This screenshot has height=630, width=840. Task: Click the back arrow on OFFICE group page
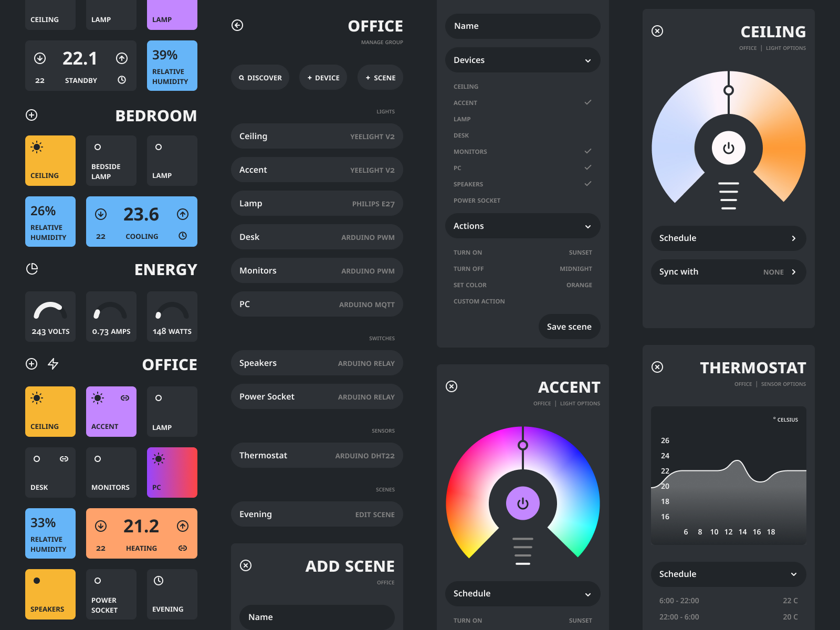click(x=237, y=25)
